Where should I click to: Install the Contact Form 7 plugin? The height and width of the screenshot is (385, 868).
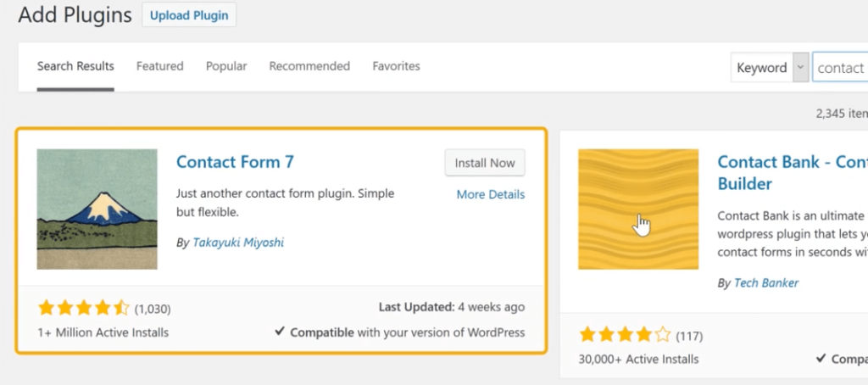[x=485, y=163]
